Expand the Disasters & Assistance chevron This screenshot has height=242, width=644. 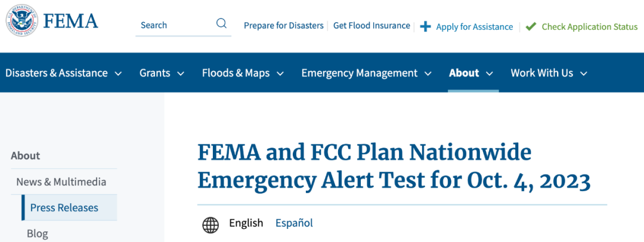coord(118,73)
